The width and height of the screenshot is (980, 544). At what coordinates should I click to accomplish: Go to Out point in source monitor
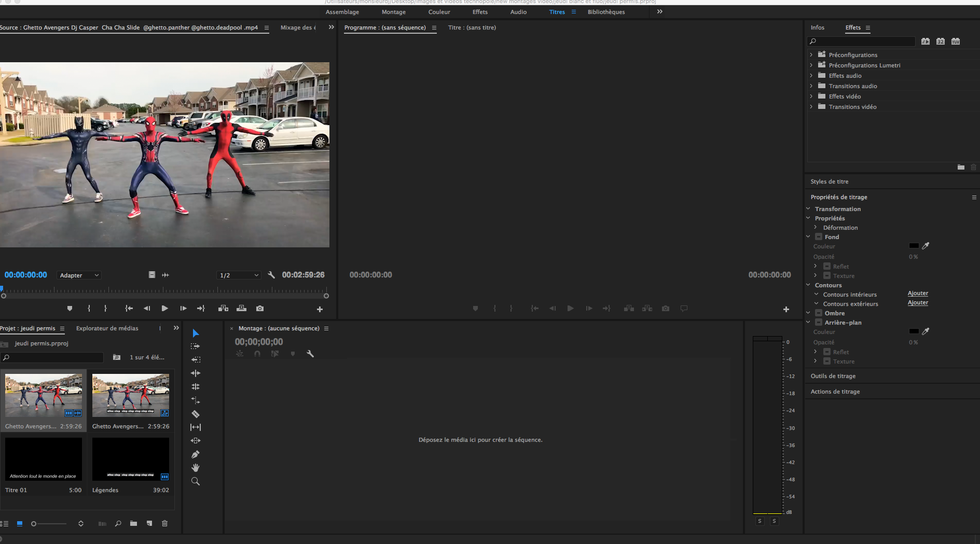[x=201, y=308]
